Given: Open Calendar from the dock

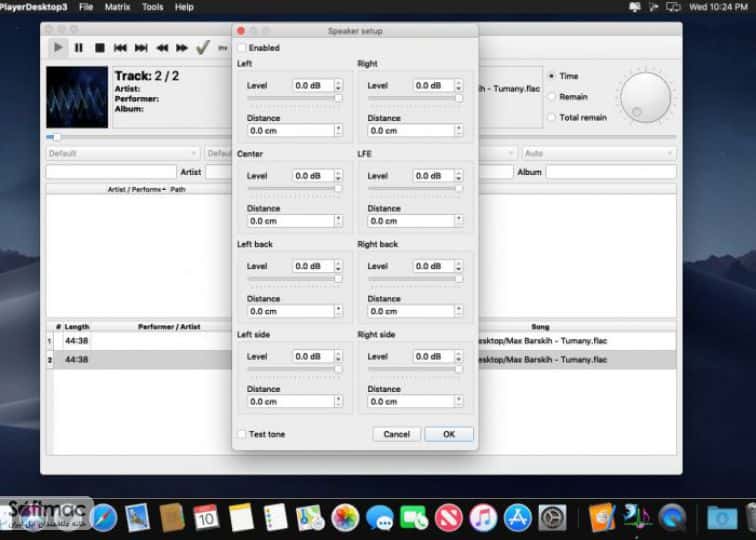Looking at the screenshot, I should pos(206,518).
